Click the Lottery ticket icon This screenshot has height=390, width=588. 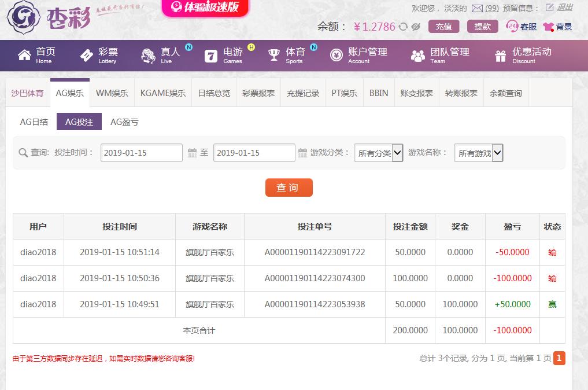pos(87,56)
